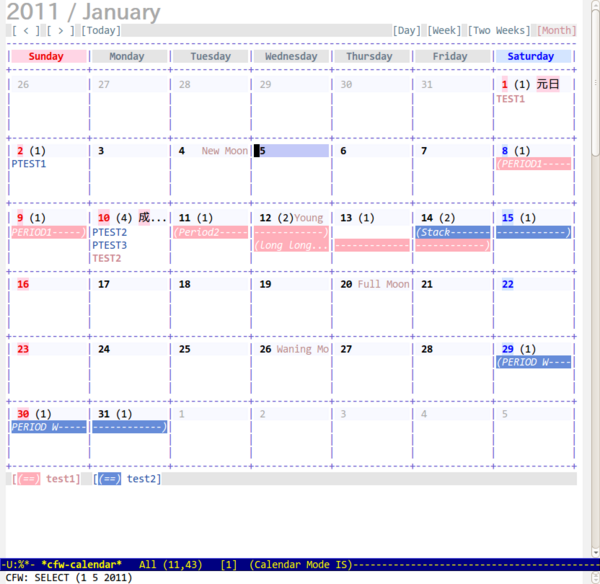Select date 10 with four events
This screenshot has width=600, height=584.
(x=104, y=218)
